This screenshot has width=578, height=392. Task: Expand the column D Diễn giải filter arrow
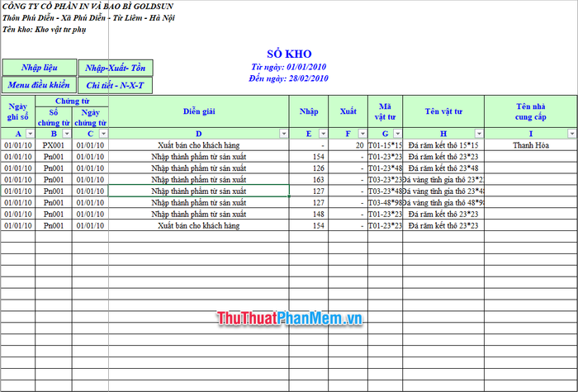[x=284, y=134]
